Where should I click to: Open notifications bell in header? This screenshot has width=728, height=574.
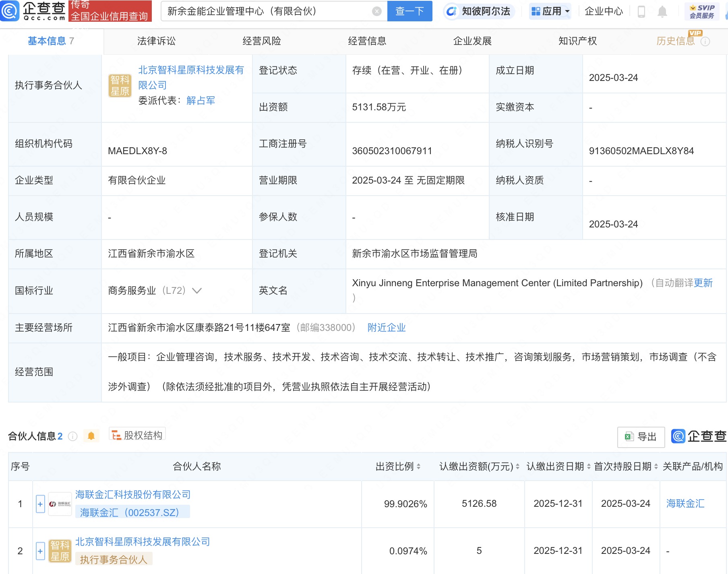point(662,11)
